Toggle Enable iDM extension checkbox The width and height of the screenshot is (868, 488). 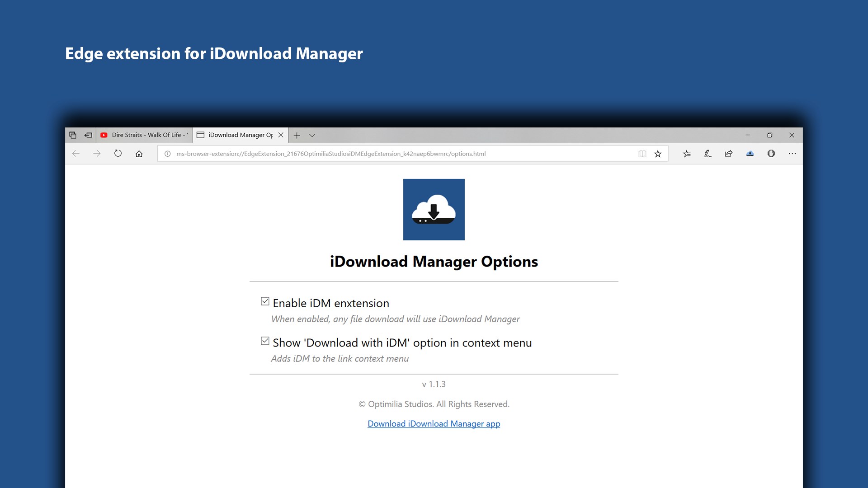click(x=265, y=301)
